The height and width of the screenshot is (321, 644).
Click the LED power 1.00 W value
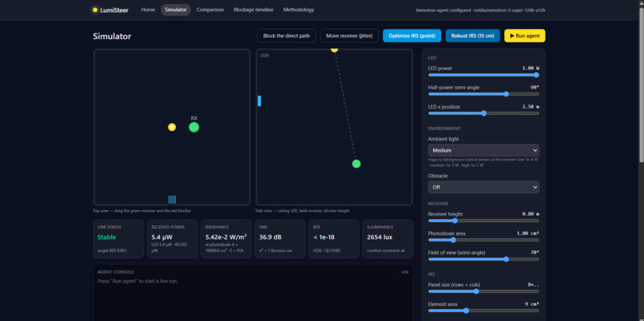click(x=531, y=68)
